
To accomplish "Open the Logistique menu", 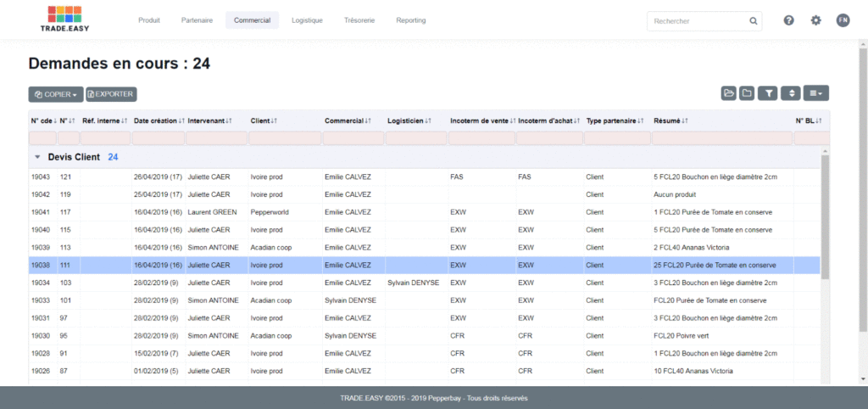I will click(x=307, y=20).
